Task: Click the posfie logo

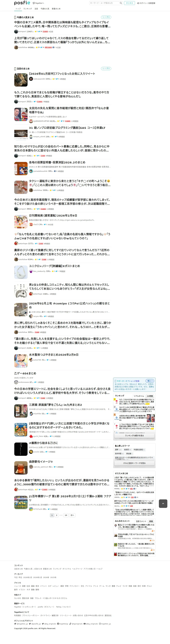Action: pyautogui.click(x=22, y=3)
